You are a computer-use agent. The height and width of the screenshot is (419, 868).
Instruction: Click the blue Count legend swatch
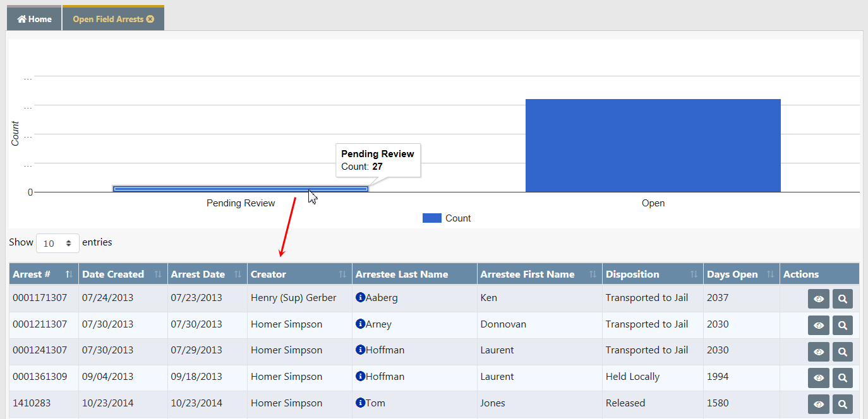click(x=431, y=218)
